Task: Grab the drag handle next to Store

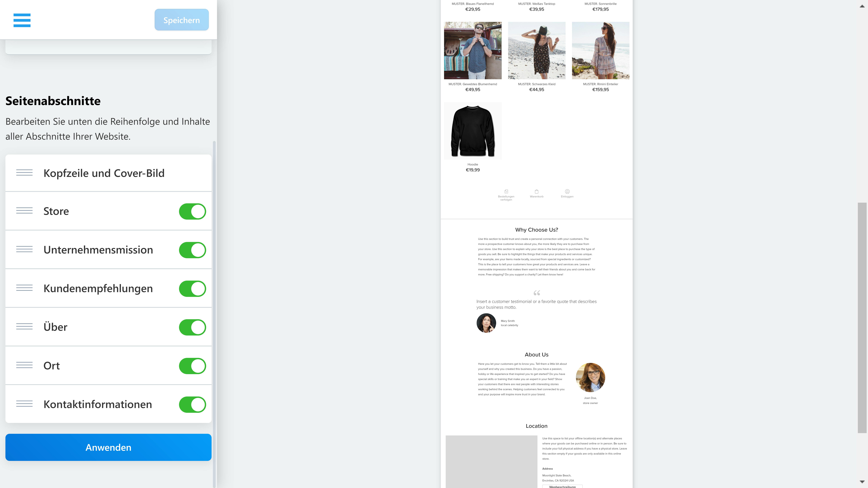Action: 24,211
